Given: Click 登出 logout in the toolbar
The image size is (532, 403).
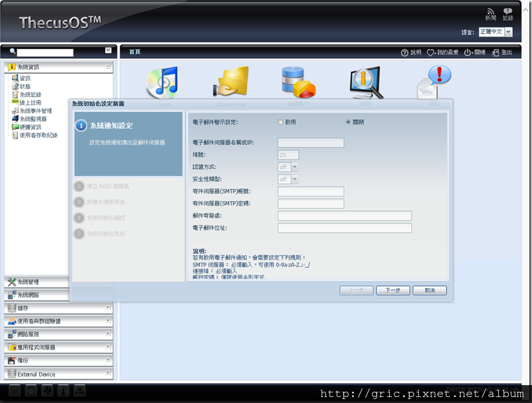Looking at the screenshot, I should tap(502, 52).
